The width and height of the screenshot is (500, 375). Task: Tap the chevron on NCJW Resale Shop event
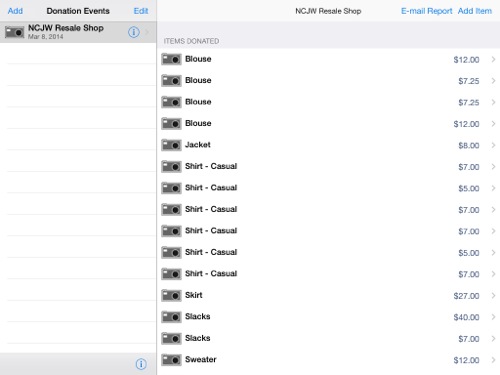[148, 32]
